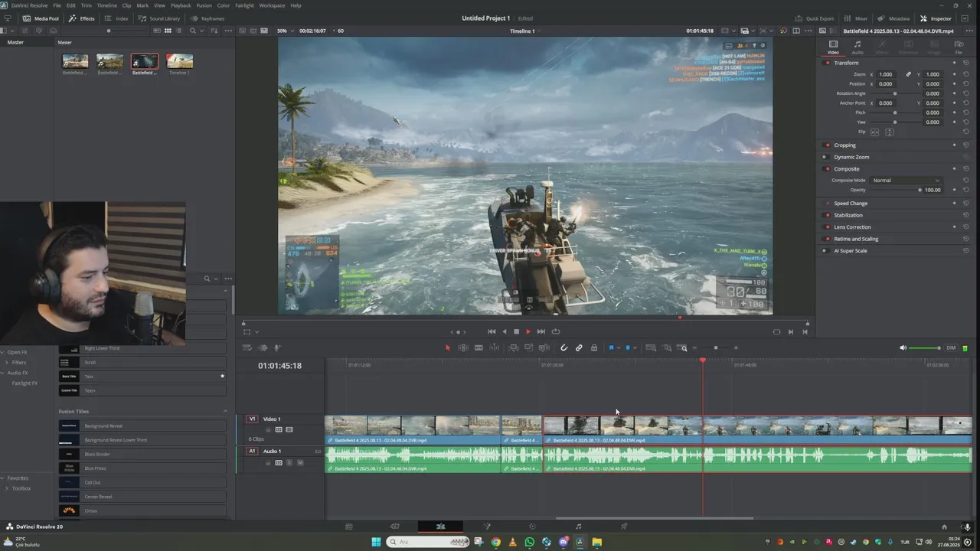
Task: Toggle the Composite section switch
Action: pos(827,169)
